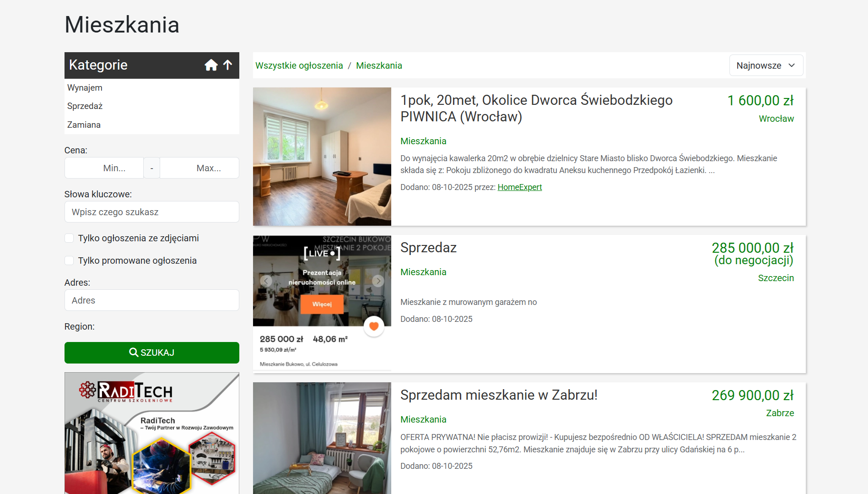Enable 'Tylko ogłoszenia ze zdjęciami' filter

point(69,238)
